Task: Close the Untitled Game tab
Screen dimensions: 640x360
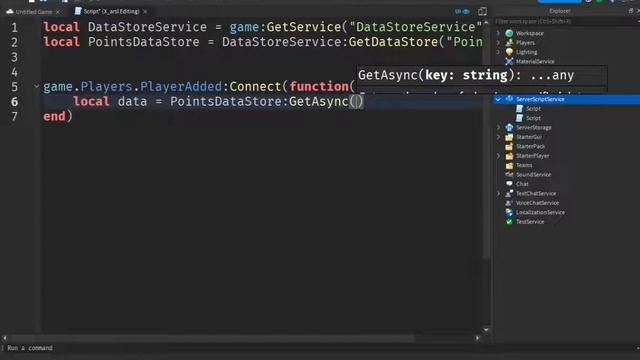Action: (58, 12)
